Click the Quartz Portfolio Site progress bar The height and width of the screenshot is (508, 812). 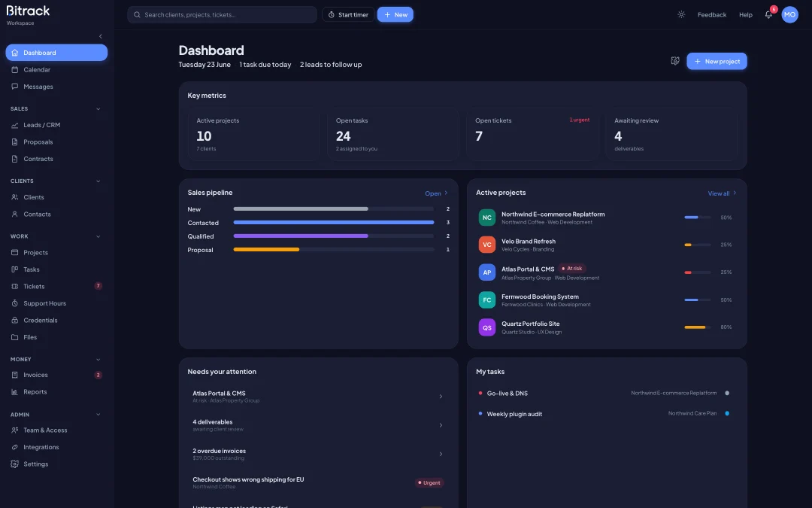coord(698,327)
